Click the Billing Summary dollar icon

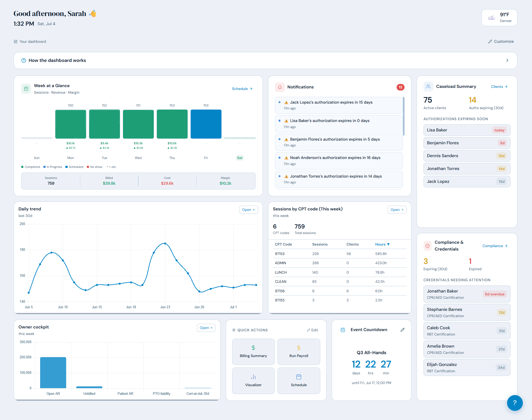(x=253, y=348)
